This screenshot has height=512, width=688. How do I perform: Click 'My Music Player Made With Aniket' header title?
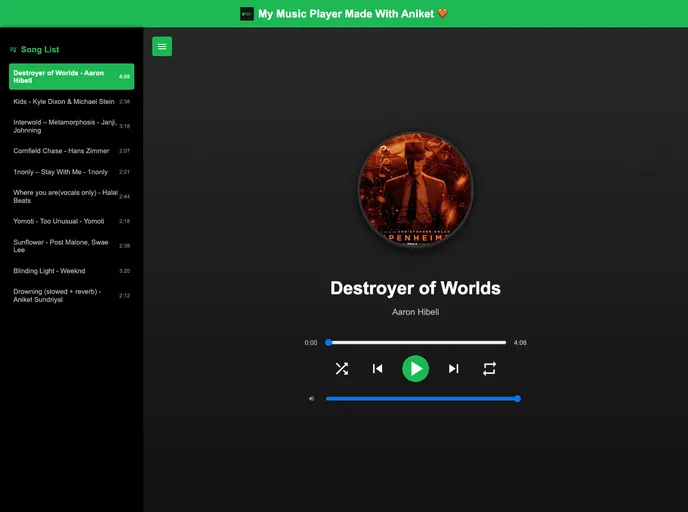[x=346, y=14]
